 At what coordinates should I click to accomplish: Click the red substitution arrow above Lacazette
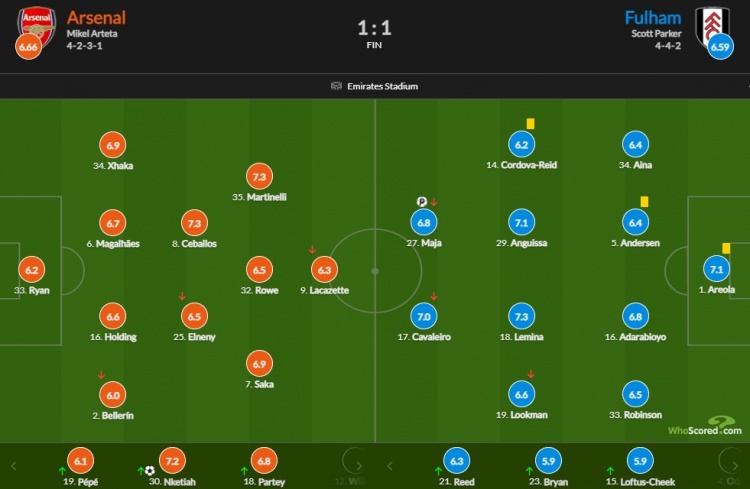(312, 249)
